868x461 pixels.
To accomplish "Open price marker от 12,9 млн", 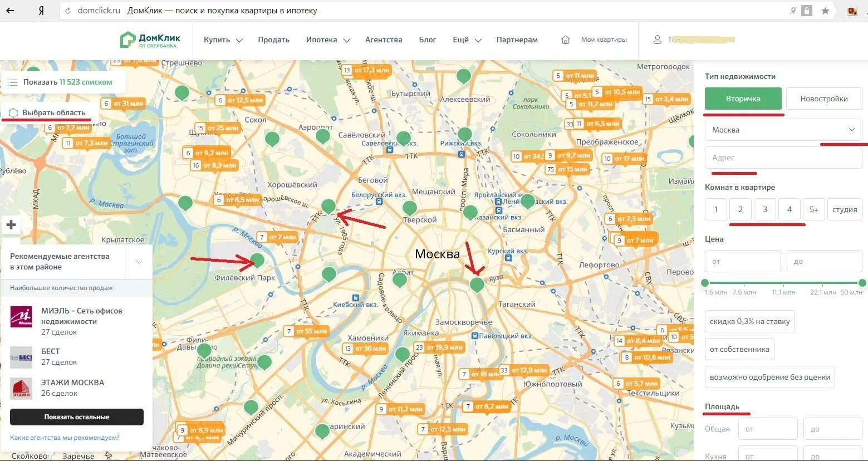I will (524, 370).
